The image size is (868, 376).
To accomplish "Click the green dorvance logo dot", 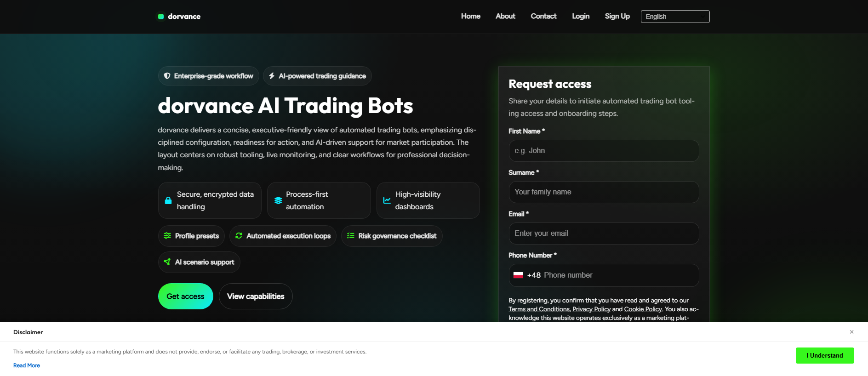I will (161, 17).
